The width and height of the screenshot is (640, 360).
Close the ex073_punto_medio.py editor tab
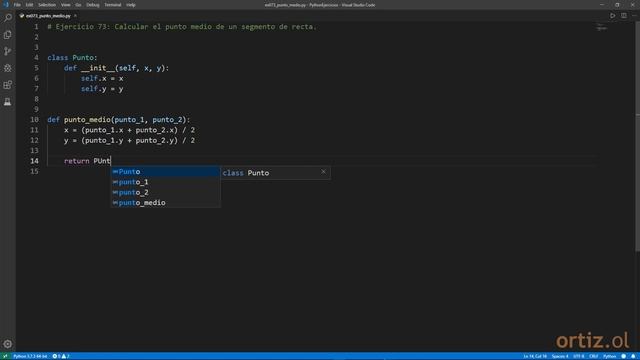75,16
